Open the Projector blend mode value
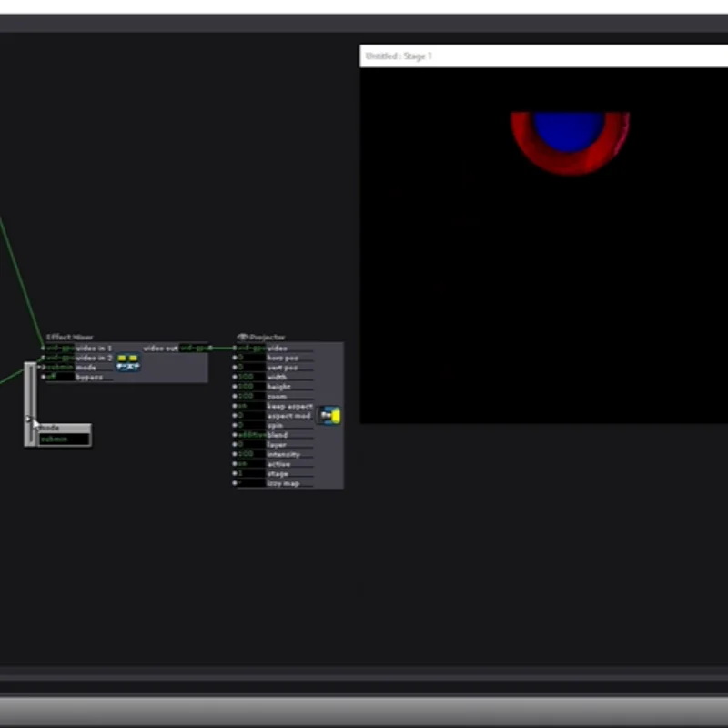 251,435
